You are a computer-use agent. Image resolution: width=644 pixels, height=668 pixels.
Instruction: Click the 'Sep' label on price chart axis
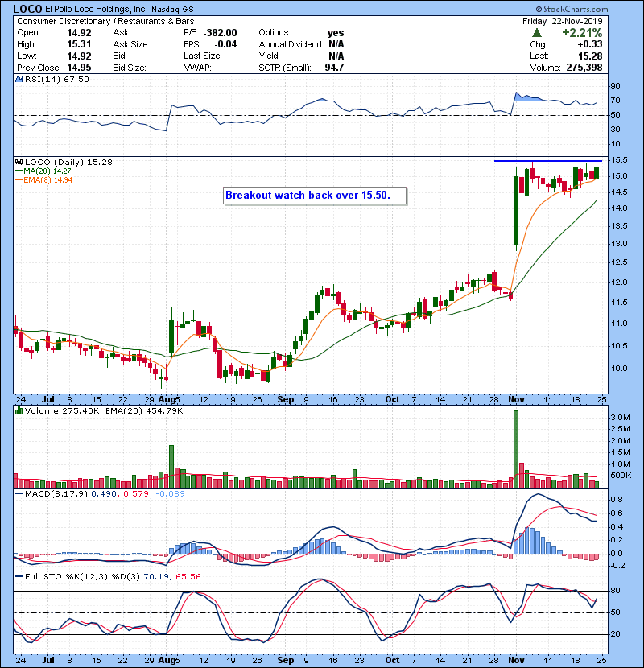pos(286,400)
